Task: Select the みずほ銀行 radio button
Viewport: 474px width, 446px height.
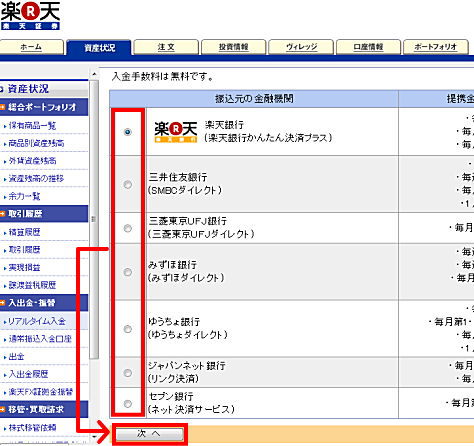Action: [x=127, y=272]
